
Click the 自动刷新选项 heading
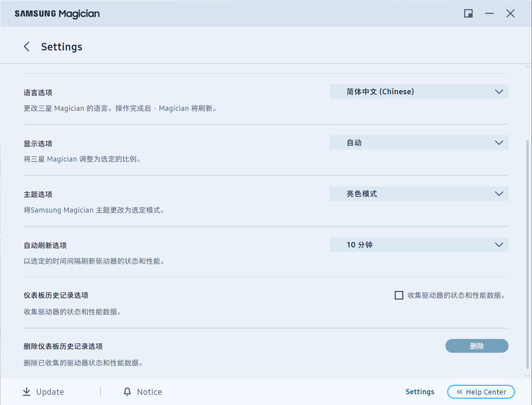[x=45, y=245]
